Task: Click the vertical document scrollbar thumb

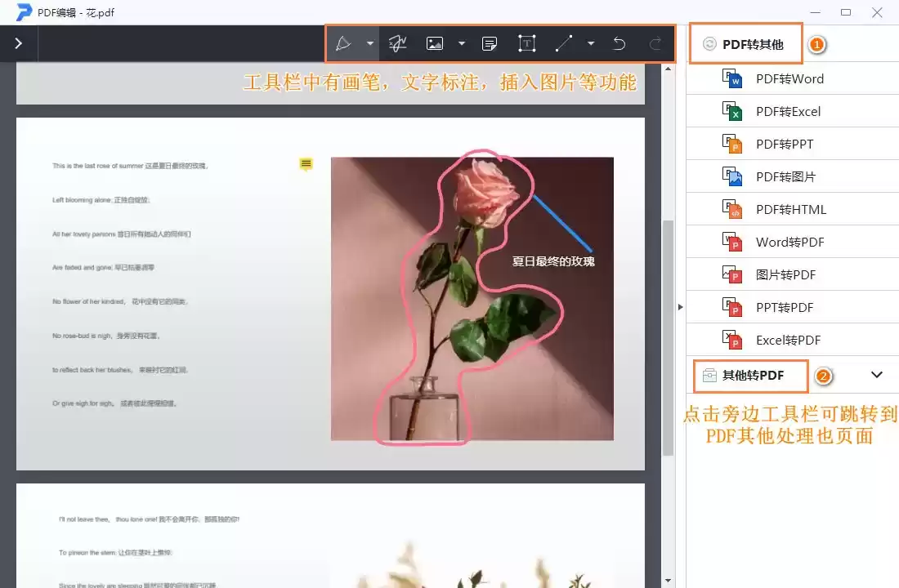Action: pyautogui.click(x=668, y=336)
